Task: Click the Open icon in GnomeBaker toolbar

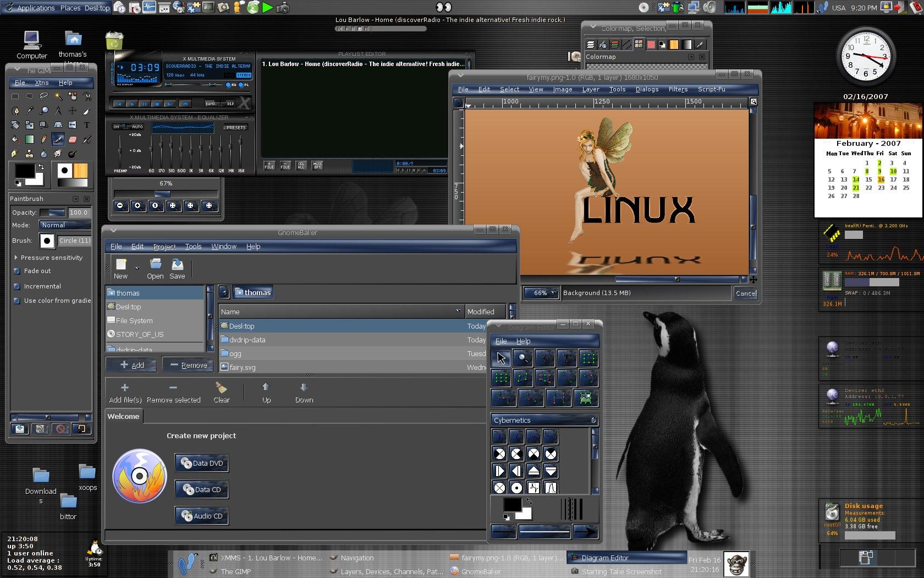Action: click(x=155, y=269)
